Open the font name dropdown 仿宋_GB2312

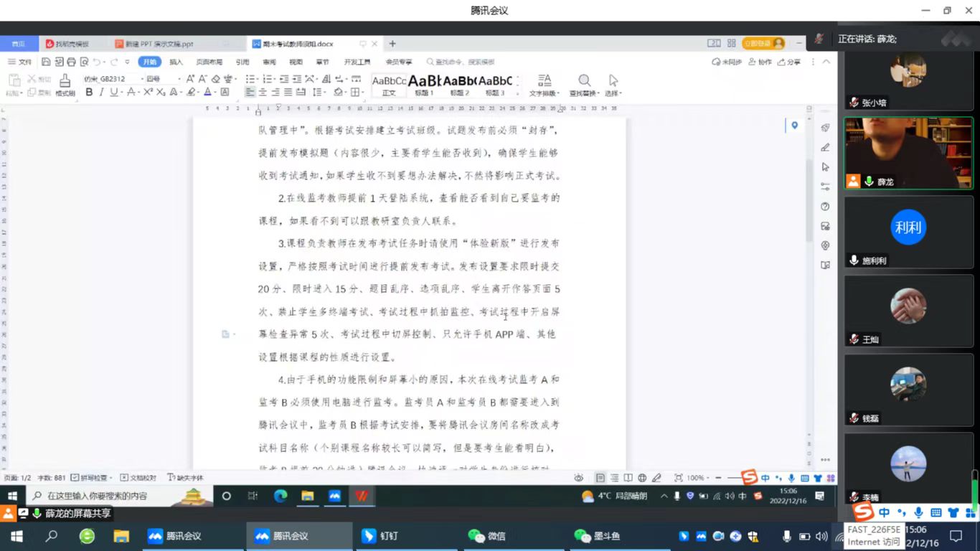[x=111, y=79]
